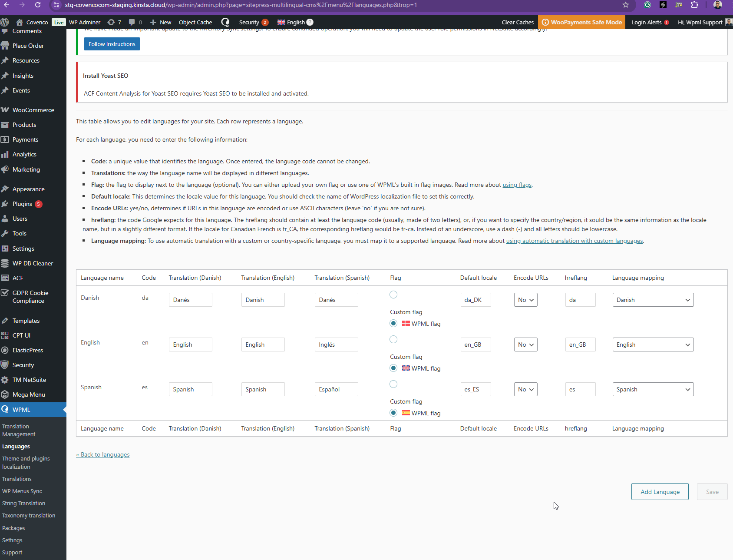Select WPML flag radio for Danish
This screenshot has width=733, height=560.
click(x=393, y=323)
